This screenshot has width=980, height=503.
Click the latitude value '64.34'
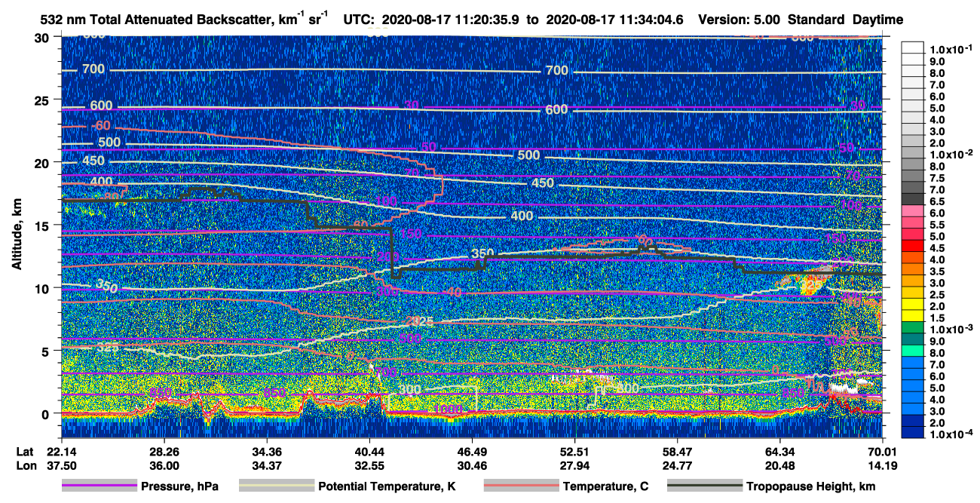[x=780, y=451]
